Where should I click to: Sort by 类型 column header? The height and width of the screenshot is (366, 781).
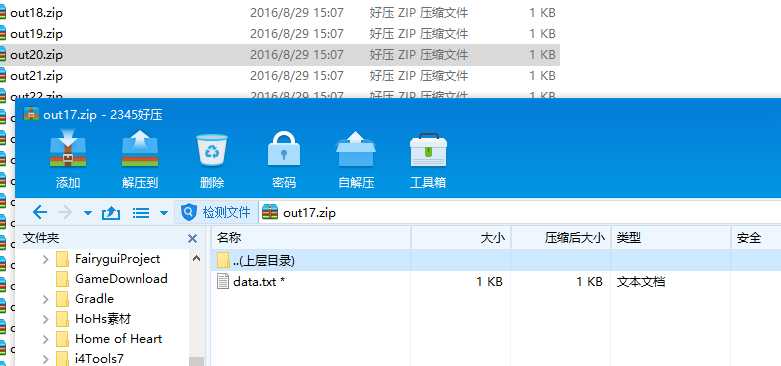pos(671,238)
